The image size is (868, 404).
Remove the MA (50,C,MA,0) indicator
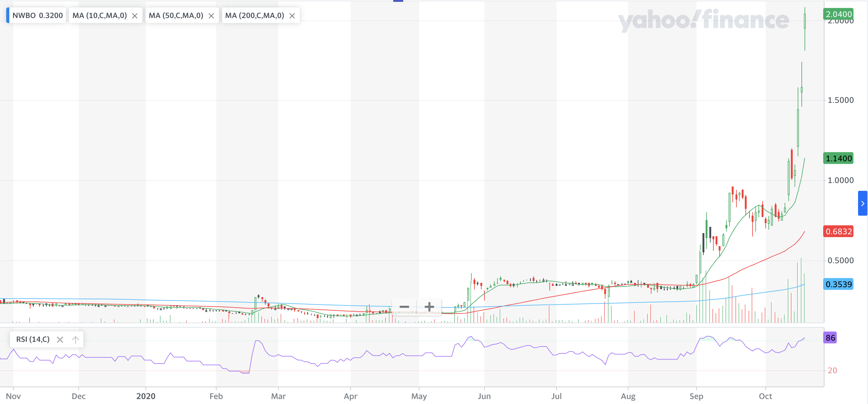tap(211, 16)
